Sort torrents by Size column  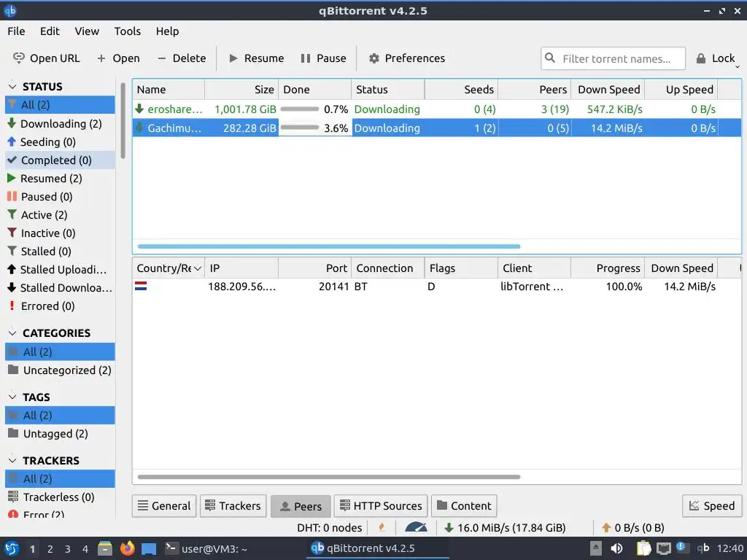[x=241, y=90]
